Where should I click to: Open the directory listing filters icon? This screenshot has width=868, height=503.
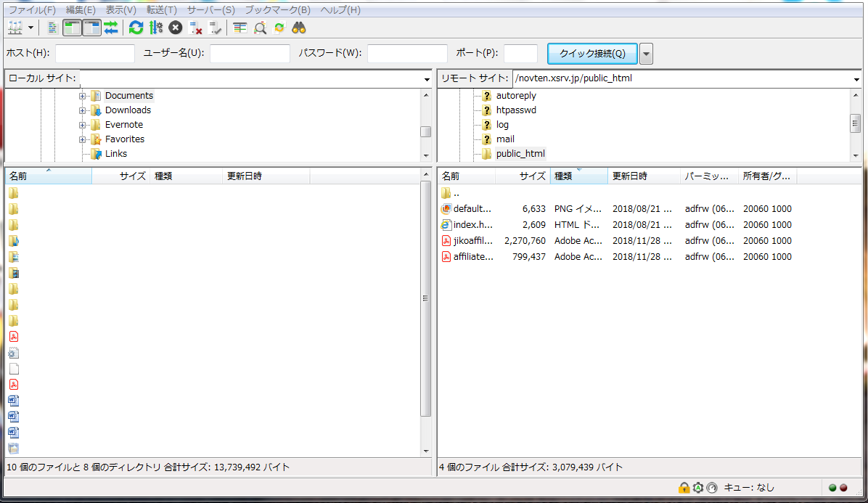coord(240,28)
